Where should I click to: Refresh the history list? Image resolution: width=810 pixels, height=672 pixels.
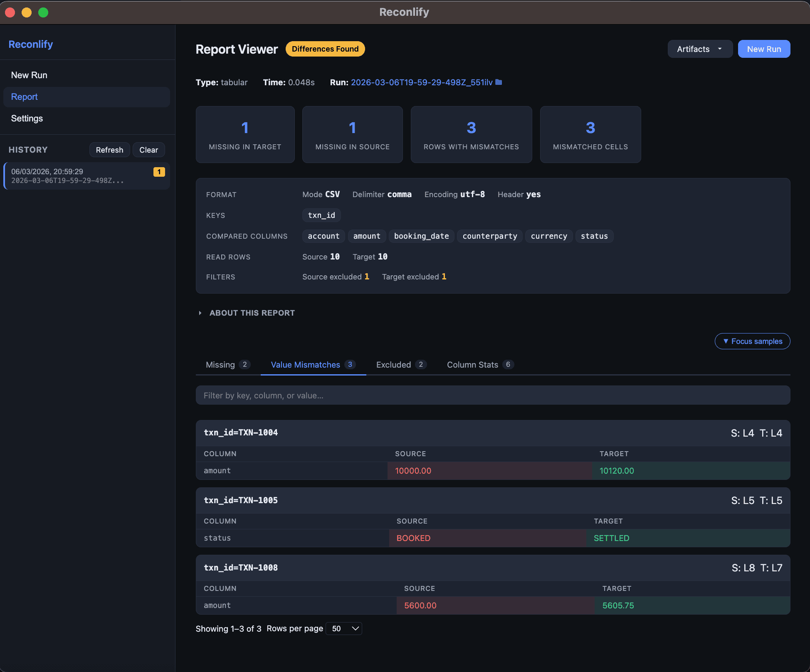pyautogui.click(x=109, y=150)
